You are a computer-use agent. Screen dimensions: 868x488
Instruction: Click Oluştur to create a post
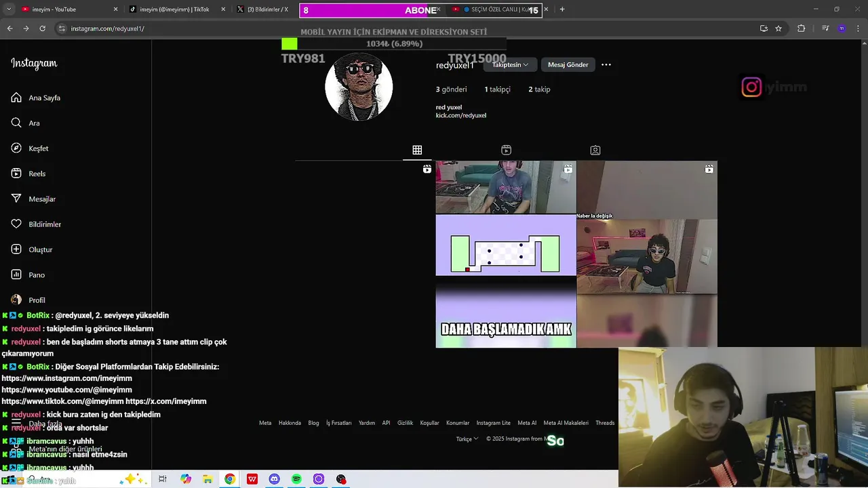tap(32, 249)
